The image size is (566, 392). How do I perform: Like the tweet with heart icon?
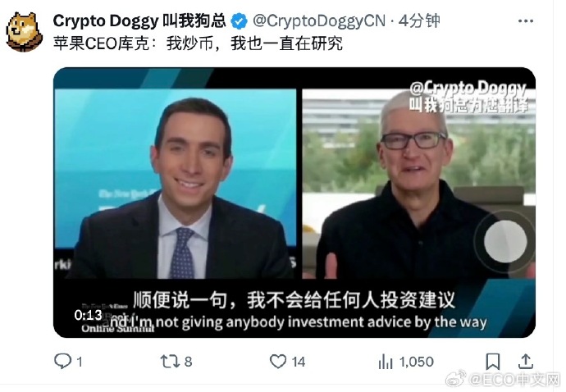point(278,362)
